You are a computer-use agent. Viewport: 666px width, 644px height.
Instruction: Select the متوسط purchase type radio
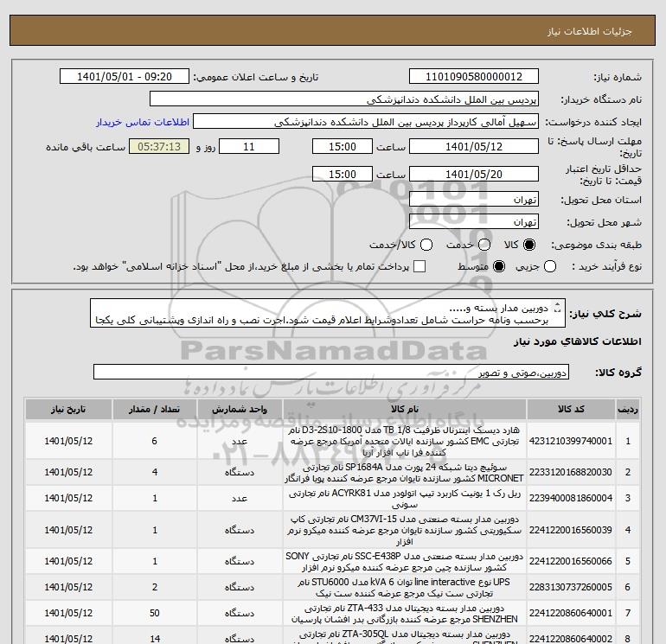point(499,266)
